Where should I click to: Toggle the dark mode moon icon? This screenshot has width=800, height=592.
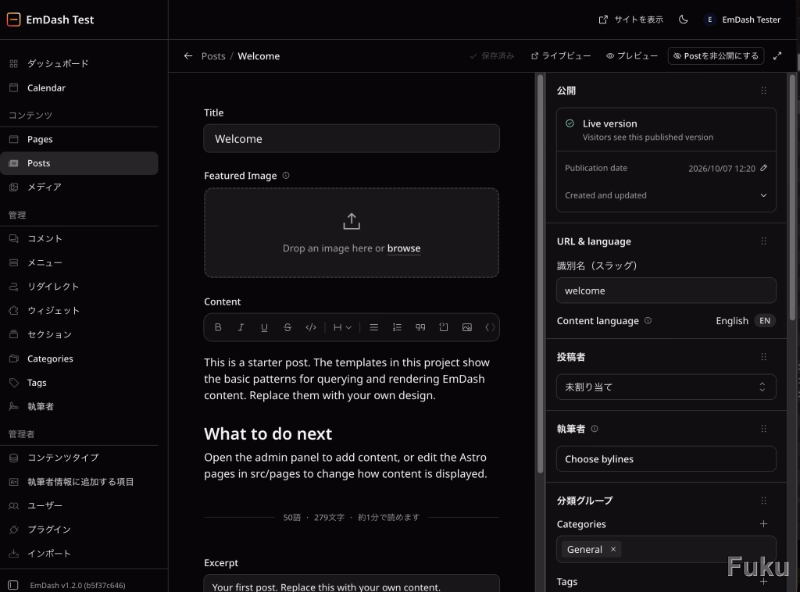[683, 19]
